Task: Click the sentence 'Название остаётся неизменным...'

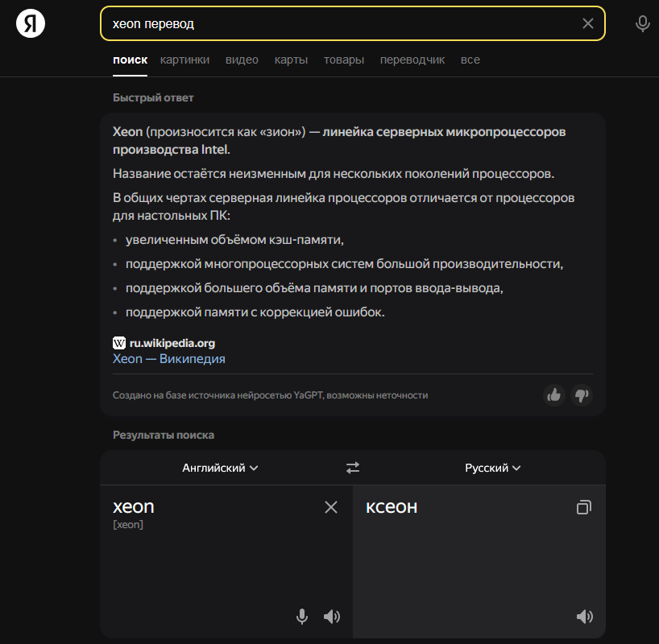Action: (334, 174)
